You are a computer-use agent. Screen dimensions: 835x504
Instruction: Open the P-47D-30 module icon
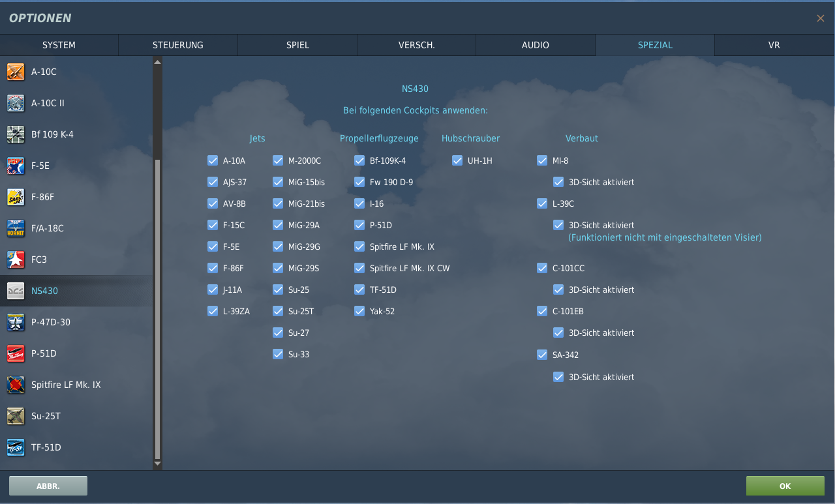(16, 322)
